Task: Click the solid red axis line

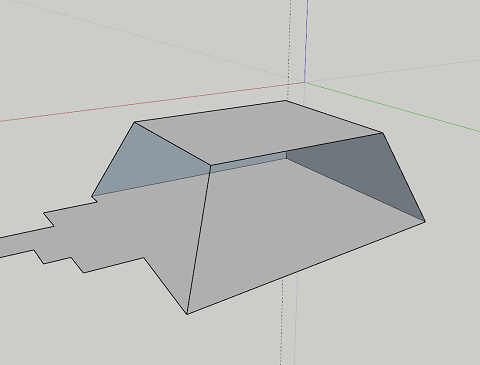Action: coord(152,102)
